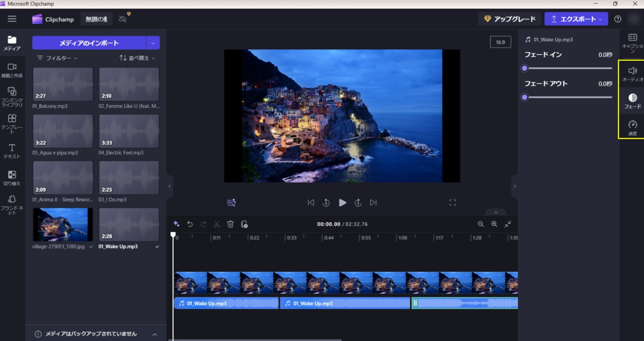Image resolution: width=644 pixels, height=341 pixels.
Task: Open the キャプション panel
Action: tap(632, 43)
